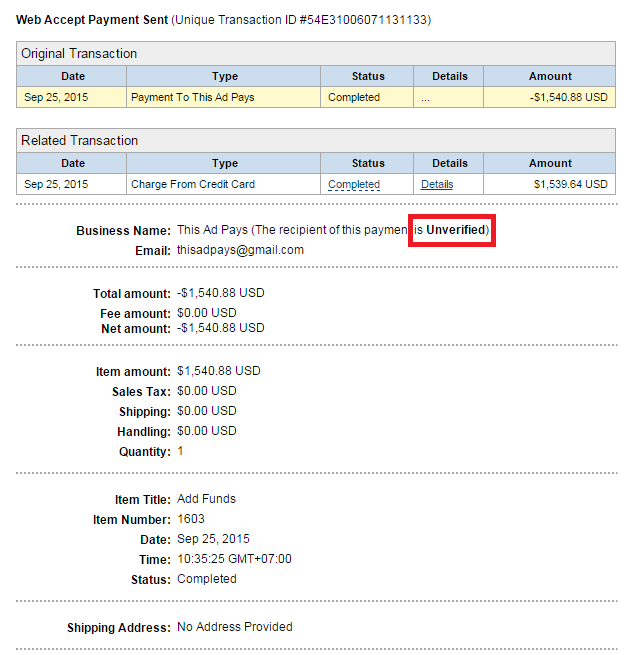Click item number 1603

pyautogui.click(x=191, y=519)
